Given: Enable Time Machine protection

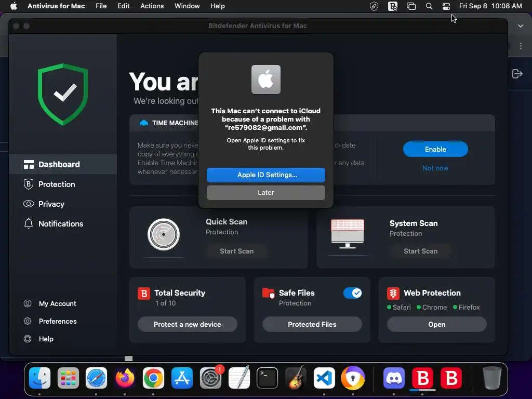Looking at the screenshot, I should tap(435, 149).
